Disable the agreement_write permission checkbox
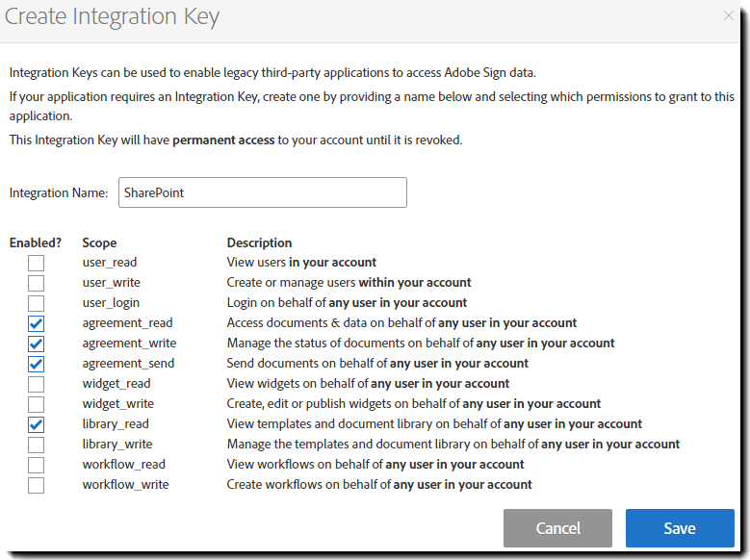Viewport: 750px width, 560px height. [x=36, y=344]
